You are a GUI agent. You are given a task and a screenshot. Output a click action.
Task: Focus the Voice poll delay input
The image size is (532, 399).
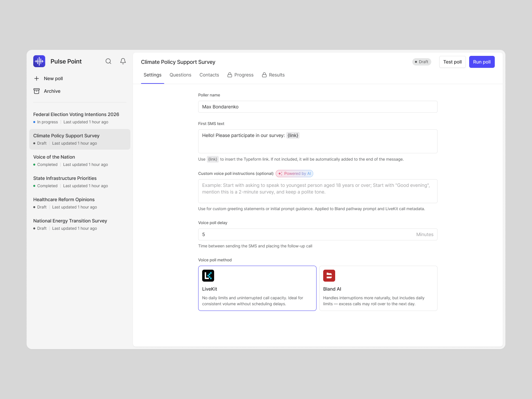click(318, 234)
